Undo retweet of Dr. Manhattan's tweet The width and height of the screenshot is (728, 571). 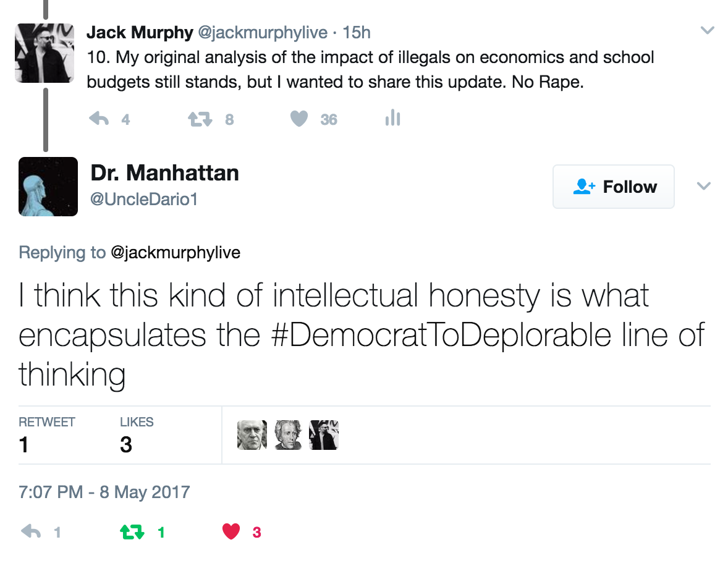click(132, 531)
